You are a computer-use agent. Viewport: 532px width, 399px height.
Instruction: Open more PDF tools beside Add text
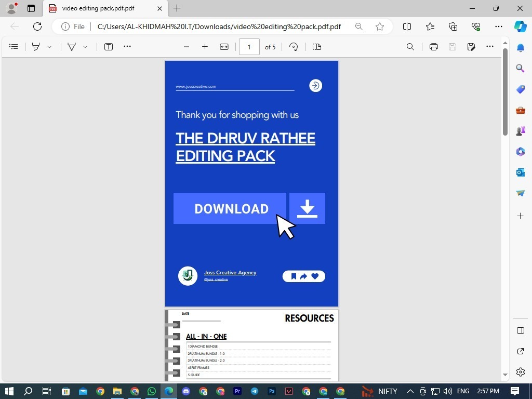point(127,46)
